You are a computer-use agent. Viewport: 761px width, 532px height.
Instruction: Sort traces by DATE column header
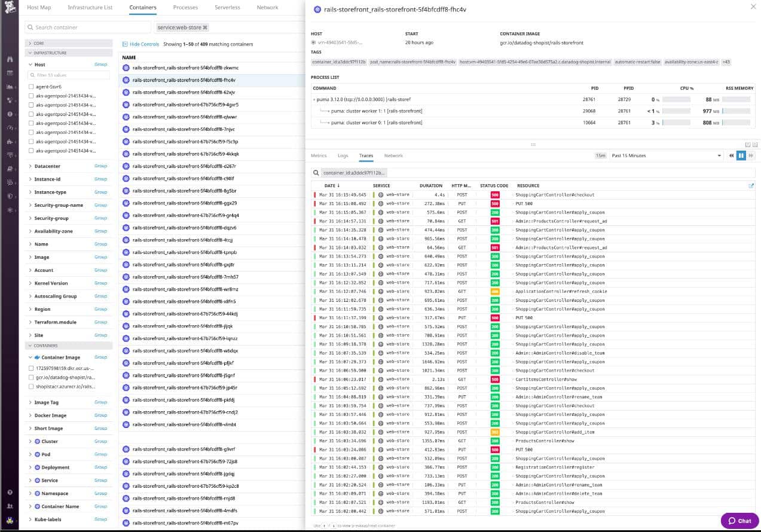tap(331, 186)
